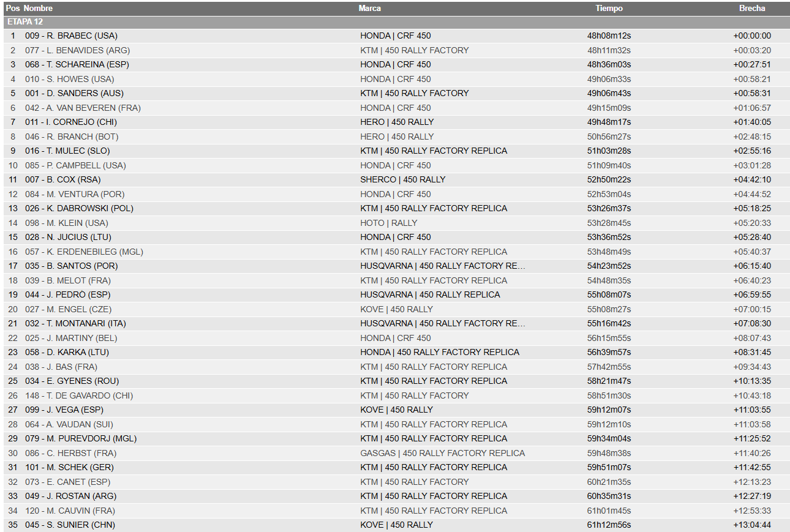
Task: Click rider 042 - A. VAN BEVEREN (FRA)
Action: pos(83,108)
